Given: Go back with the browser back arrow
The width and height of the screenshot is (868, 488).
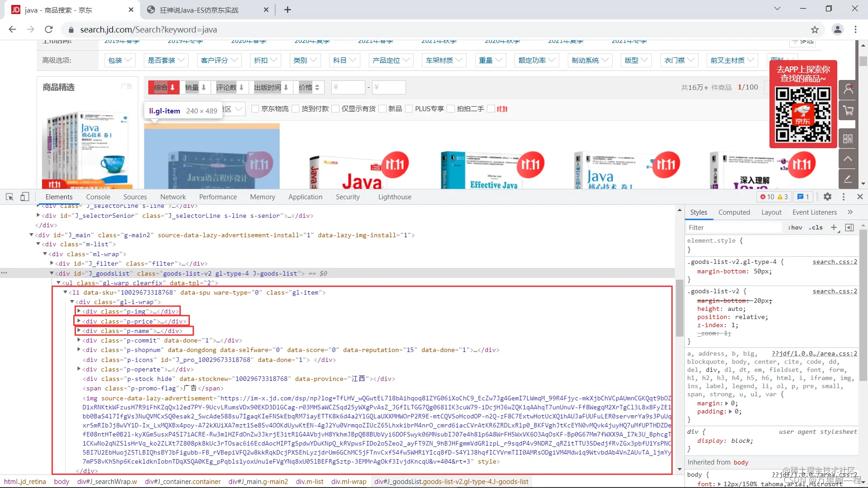Looking at the screenshot, I should click(x=12, y=29).
